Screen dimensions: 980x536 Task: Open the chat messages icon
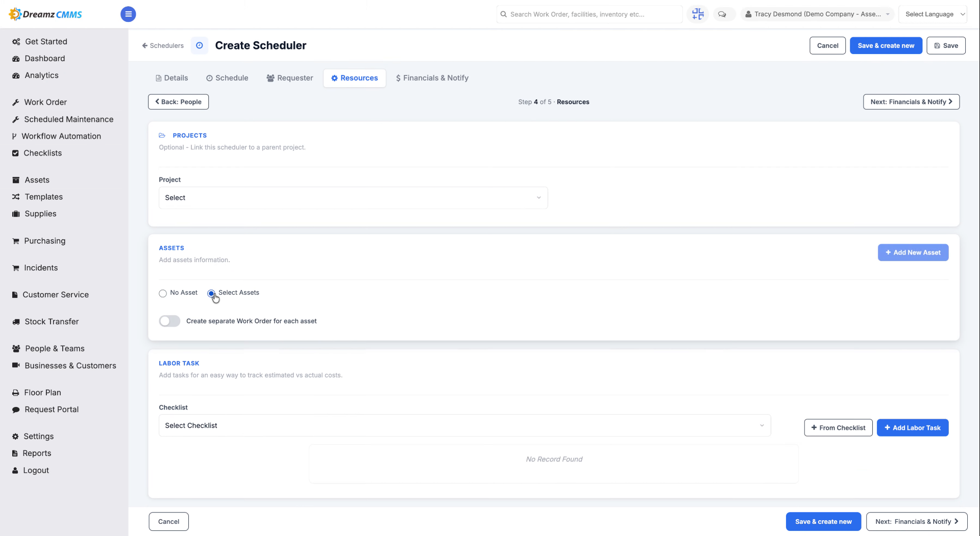(x=722, y=14)
